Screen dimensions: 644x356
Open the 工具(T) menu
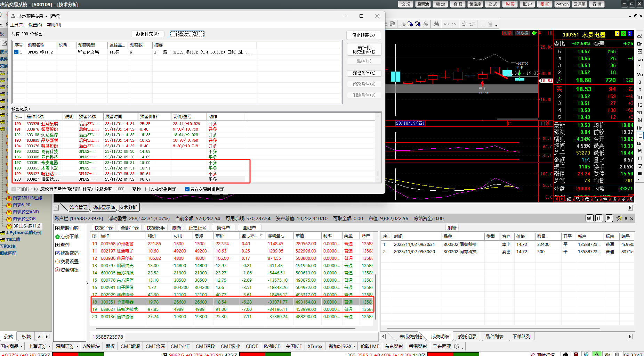coord(17,25)
